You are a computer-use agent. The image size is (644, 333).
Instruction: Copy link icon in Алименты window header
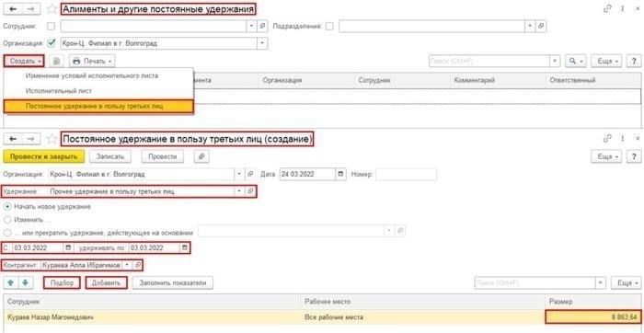(607, 8)
